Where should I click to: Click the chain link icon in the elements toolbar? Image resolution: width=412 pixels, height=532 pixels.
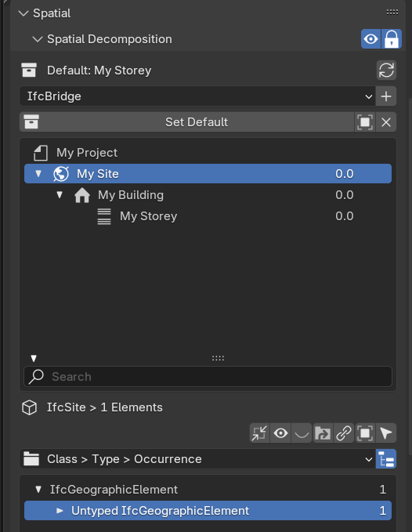[x=344, y=433]
